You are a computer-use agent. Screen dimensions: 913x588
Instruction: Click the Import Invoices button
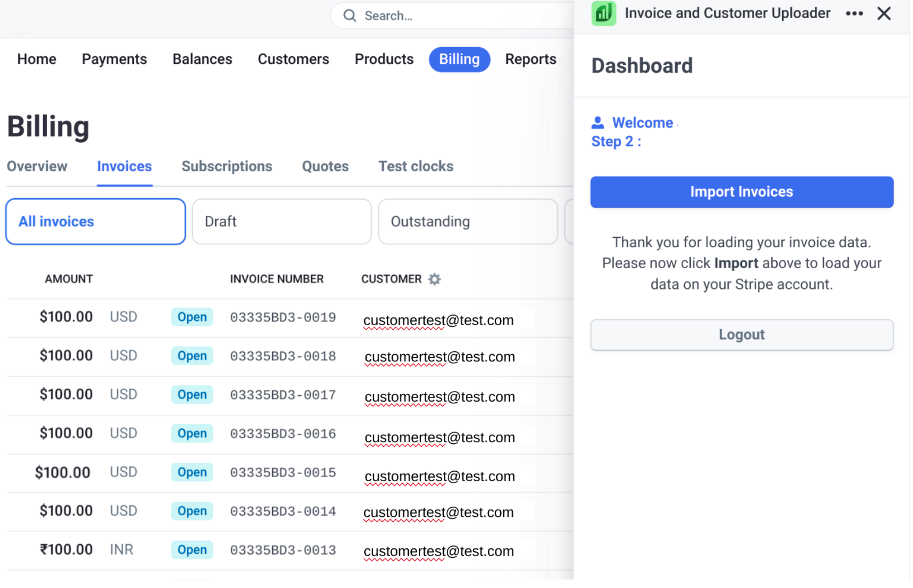pyautogui.click(x=741, y=192)
